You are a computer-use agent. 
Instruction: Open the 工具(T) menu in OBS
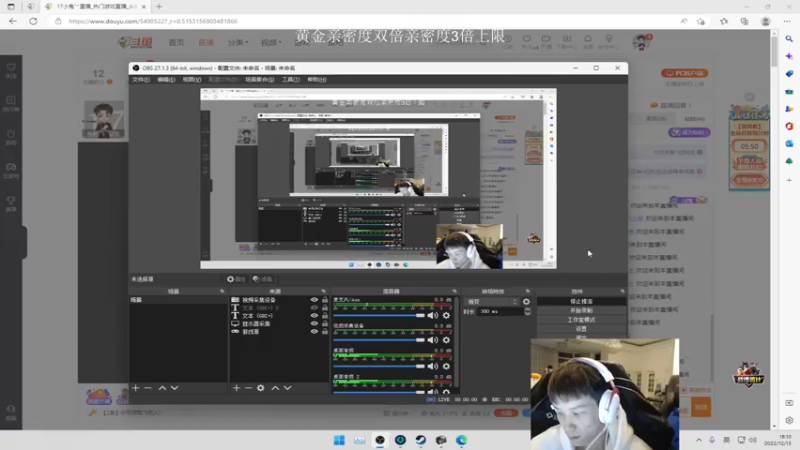[290, 80]
